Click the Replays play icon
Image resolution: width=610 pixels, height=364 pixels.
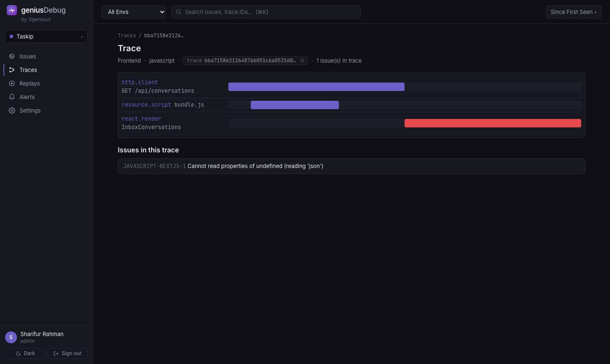click(x=12, y=83)
